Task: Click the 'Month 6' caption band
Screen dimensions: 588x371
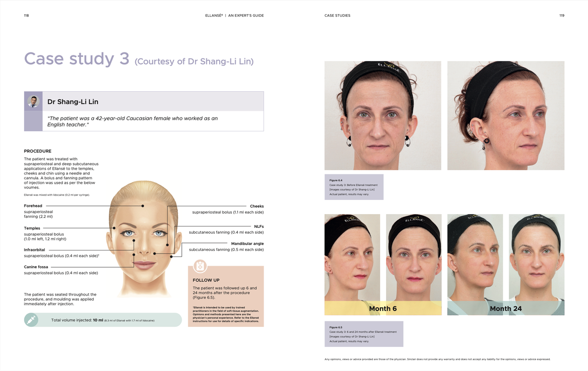Action: [383, 308]
